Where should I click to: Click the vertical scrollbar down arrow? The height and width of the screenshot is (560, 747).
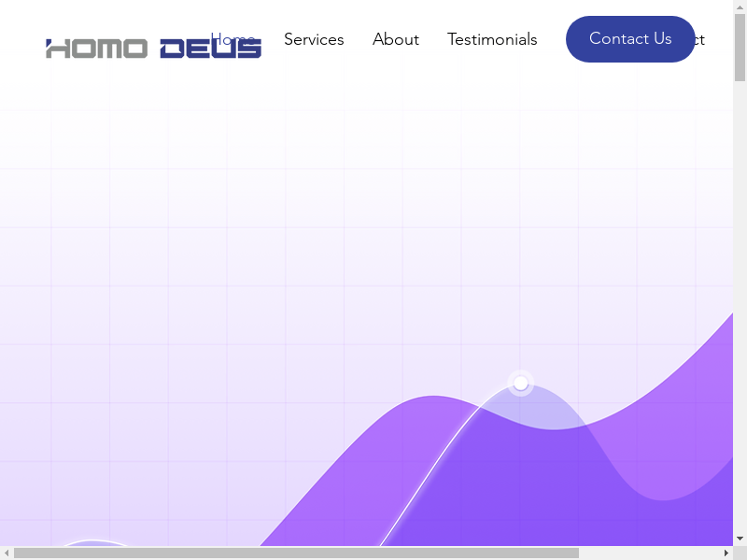[740, 539]
